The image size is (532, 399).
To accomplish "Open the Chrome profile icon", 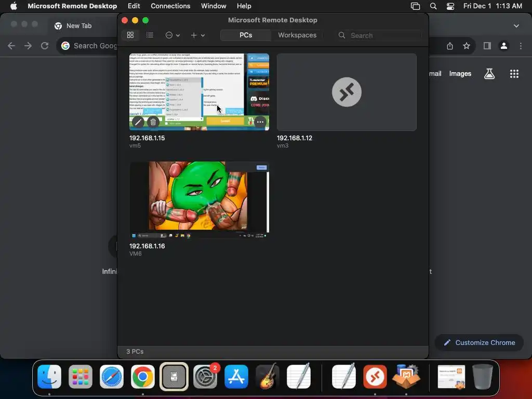I will pos(504,46).
